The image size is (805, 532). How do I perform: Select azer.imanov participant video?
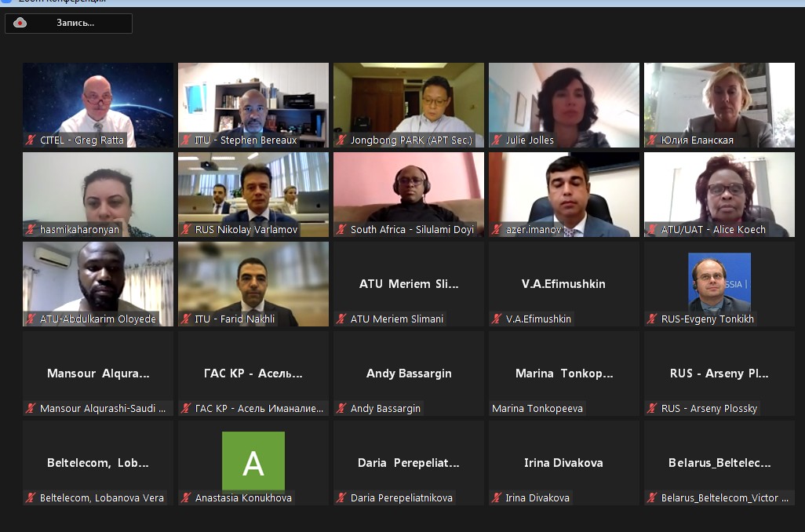coord(564,195)
